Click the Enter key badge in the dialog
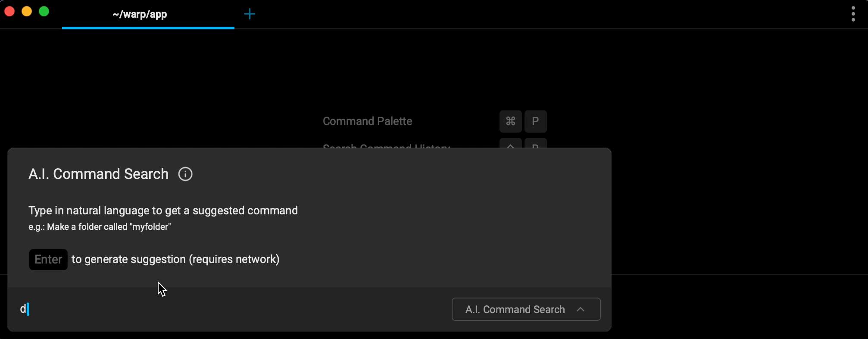Viewport: 868px width, 339px height. tap(48, 259)
